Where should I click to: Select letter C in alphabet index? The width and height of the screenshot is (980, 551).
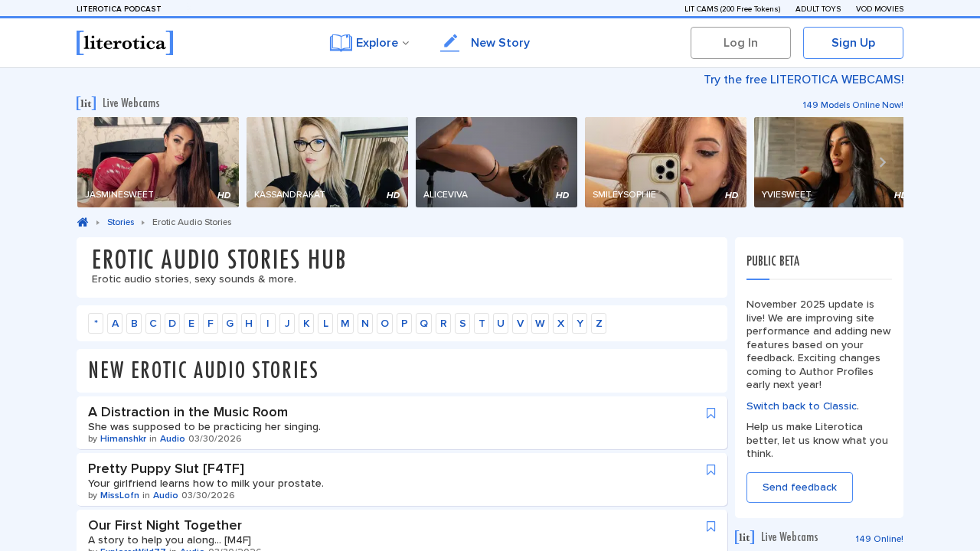click(x=153, y=323)
